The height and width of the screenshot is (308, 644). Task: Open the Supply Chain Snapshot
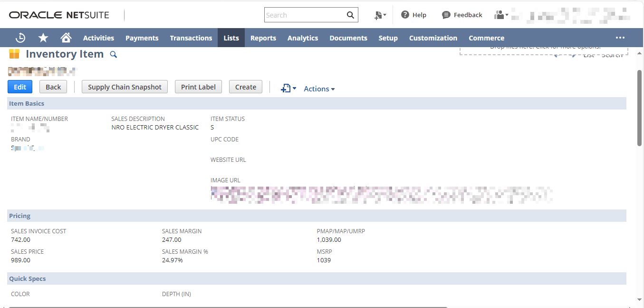tap(125, 87)
